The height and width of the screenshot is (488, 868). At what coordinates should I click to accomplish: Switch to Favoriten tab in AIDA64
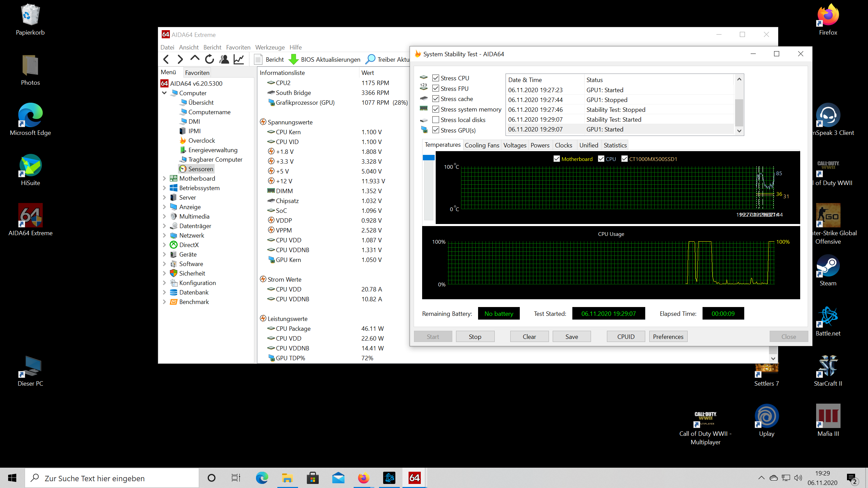(197, 73)
